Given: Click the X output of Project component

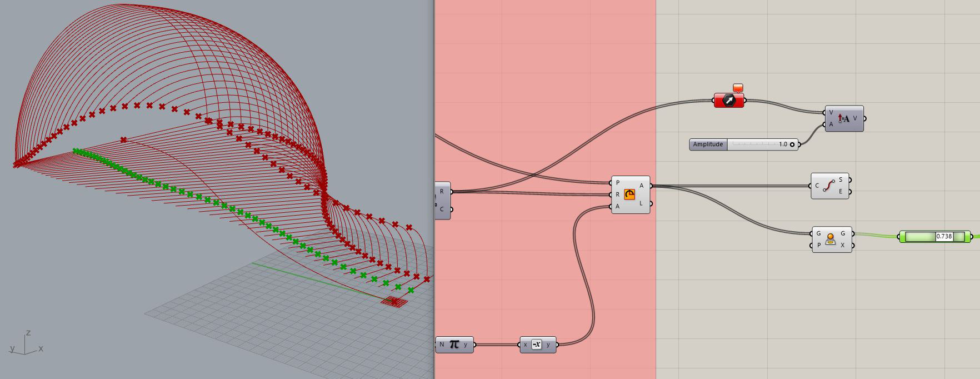Looking at the screenshot, I should [x=843, y=245].
